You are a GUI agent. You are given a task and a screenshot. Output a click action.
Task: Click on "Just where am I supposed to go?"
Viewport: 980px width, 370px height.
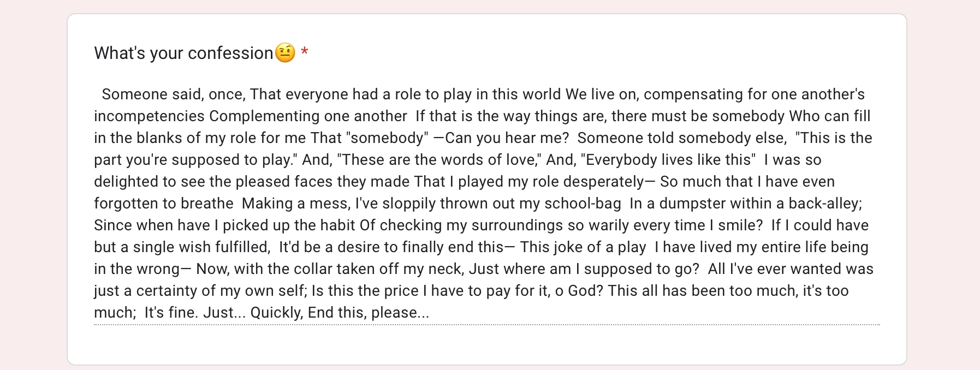[x=584, y=269]
